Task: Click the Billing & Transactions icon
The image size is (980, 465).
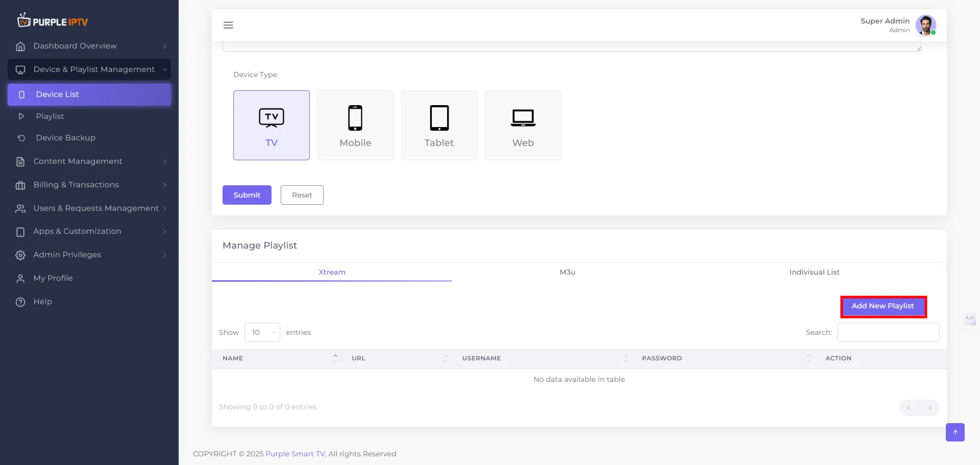Action: point(20,185)
